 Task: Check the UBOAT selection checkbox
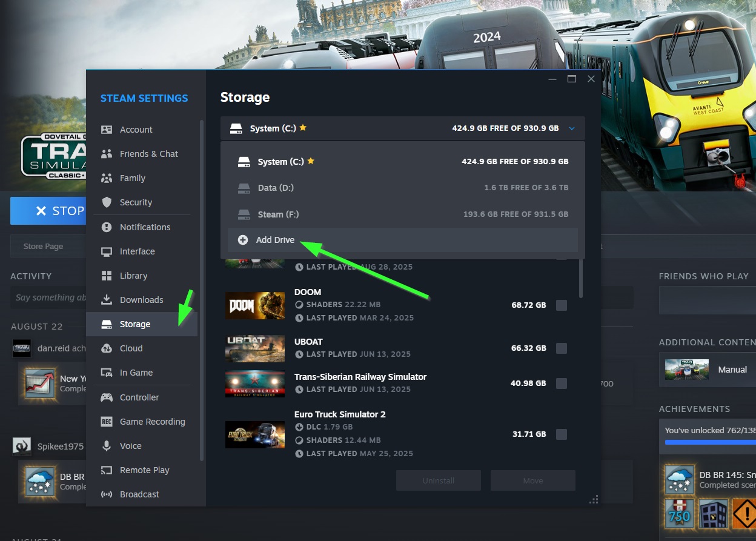pyautogui.click(x=562, y=348)
